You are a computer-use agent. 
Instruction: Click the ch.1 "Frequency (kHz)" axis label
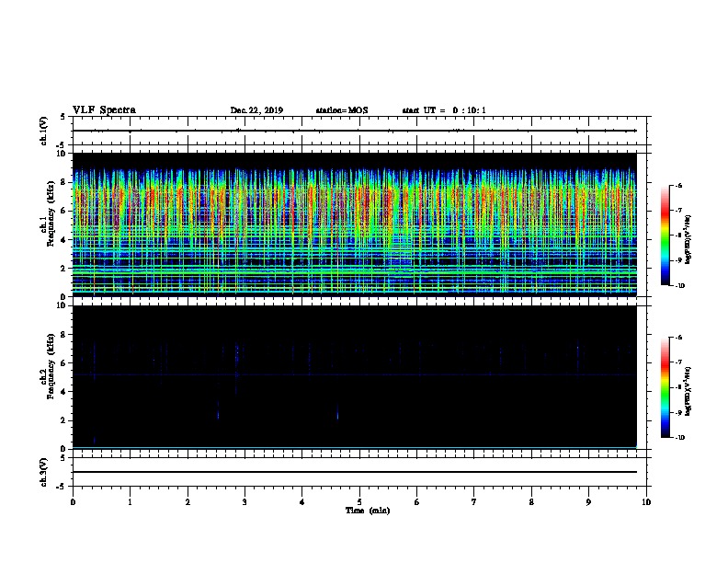click(51, 213)
